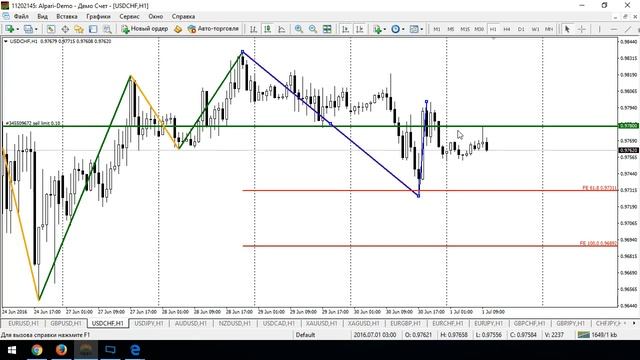Tile chart windows with grid icon

[327, 29]
